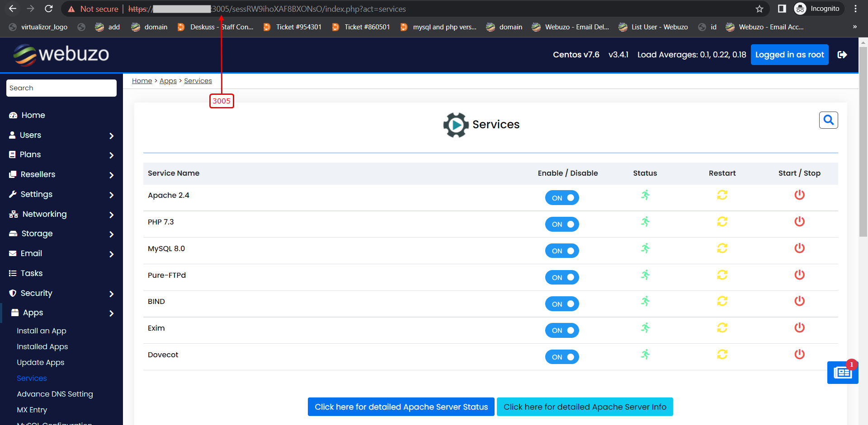Screen dimensions: 868x425
Task: Select Advance DNS Setting menu item
Action: (x=55, y=394)
